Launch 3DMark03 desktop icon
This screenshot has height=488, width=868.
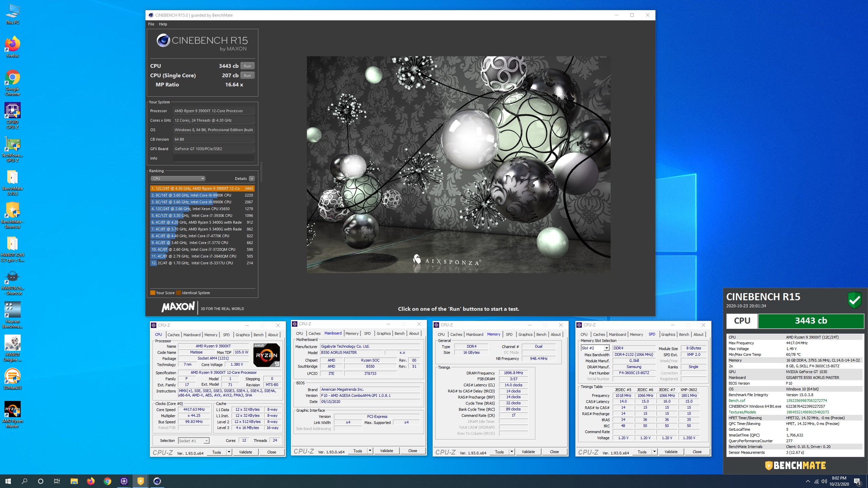click(13, 379)
